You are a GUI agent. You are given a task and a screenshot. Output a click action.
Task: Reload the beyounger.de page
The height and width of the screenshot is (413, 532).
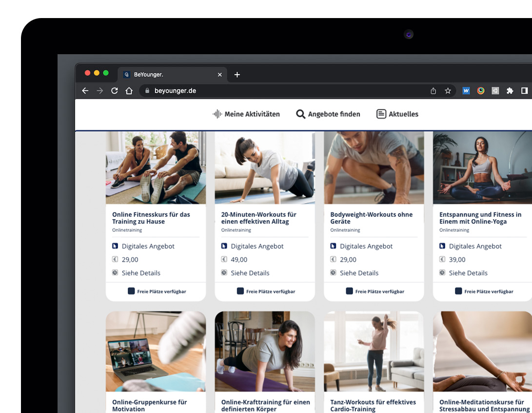[x=114, y=91]
